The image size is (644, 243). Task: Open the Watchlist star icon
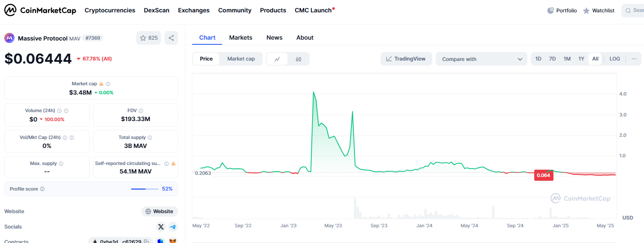point(586,10)
